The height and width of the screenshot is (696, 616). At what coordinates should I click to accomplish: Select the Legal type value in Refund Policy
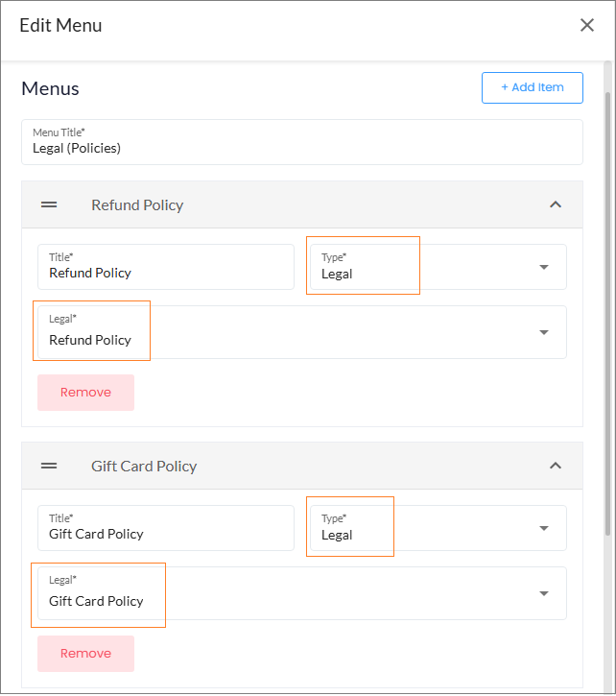pos(338,274)
